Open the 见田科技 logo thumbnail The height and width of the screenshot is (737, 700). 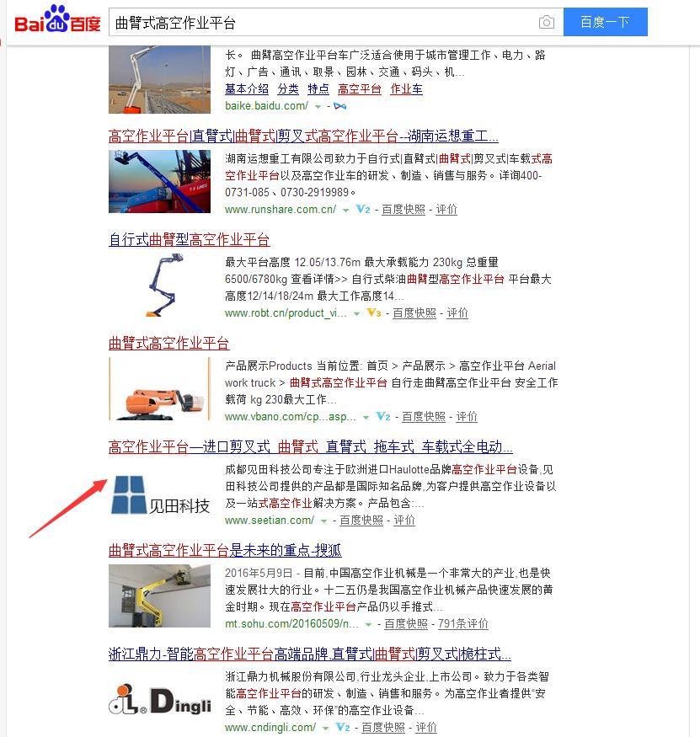(x=160, y=495)
